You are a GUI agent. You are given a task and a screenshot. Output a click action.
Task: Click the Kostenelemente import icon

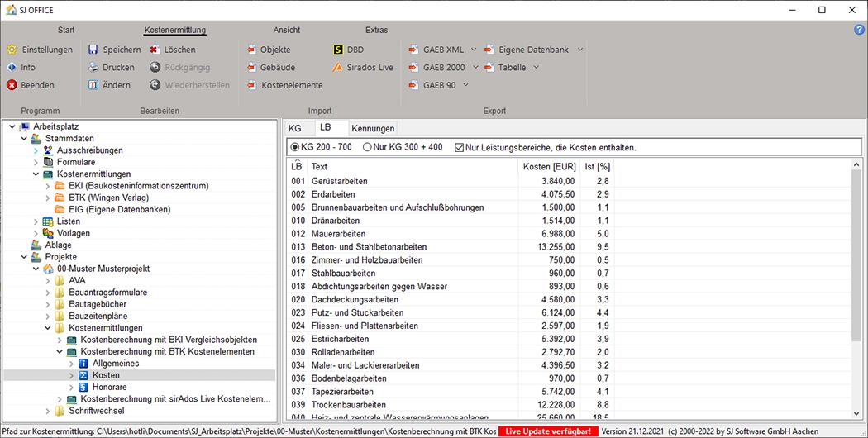coord(252,85)
